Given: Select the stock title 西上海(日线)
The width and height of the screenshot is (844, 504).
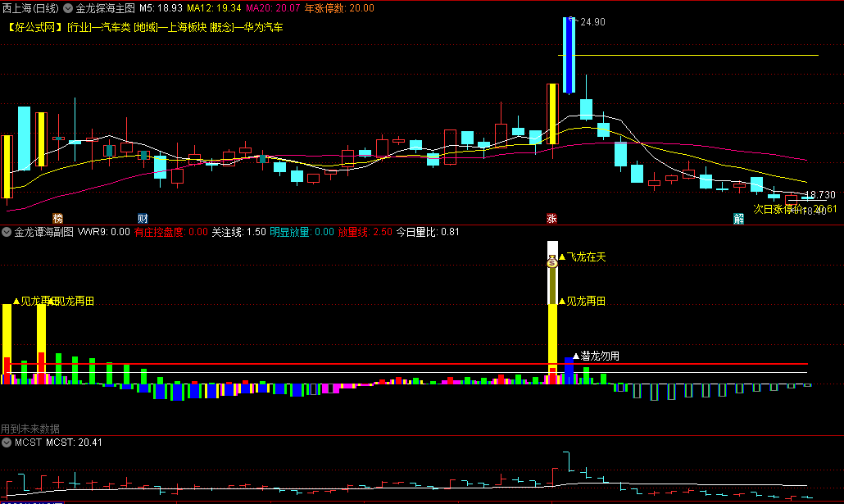Looking at the screenshot, I should (30, 9).
